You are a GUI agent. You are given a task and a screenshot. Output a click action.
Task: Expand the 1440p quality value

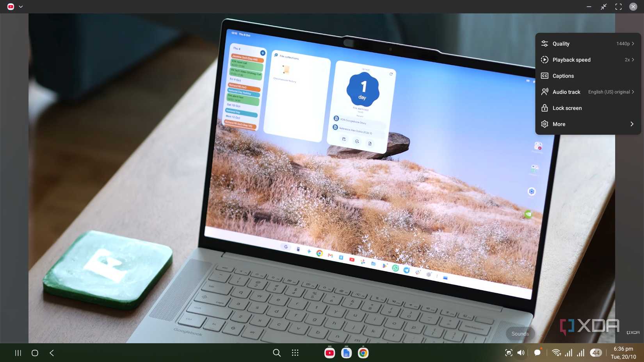pyautogui.click(x=625, y=44)
